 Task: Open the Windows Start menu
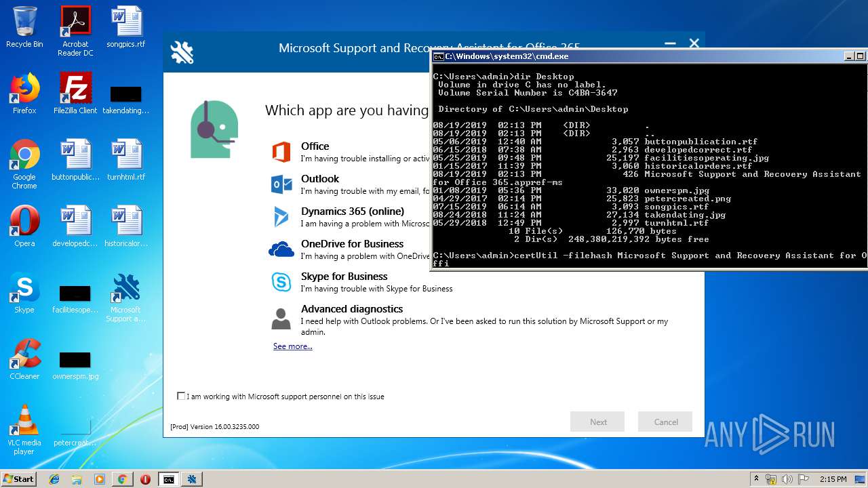click(19, 479)
